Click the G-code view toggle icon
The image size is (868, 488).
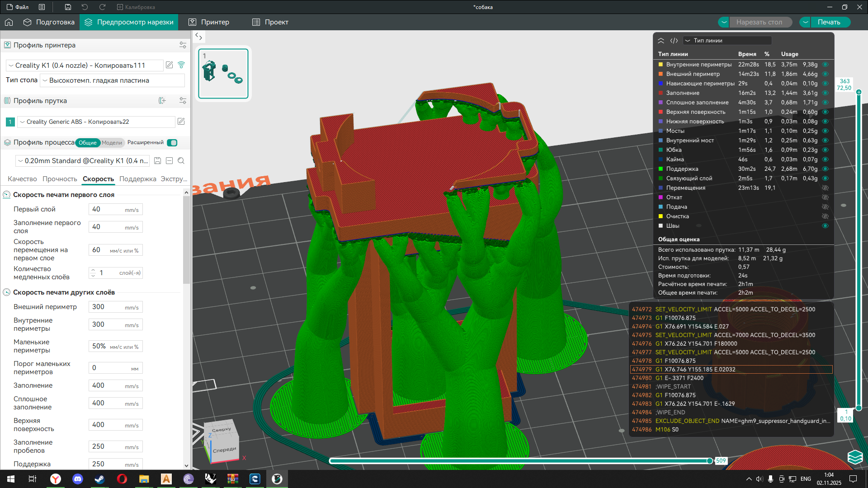674,41
